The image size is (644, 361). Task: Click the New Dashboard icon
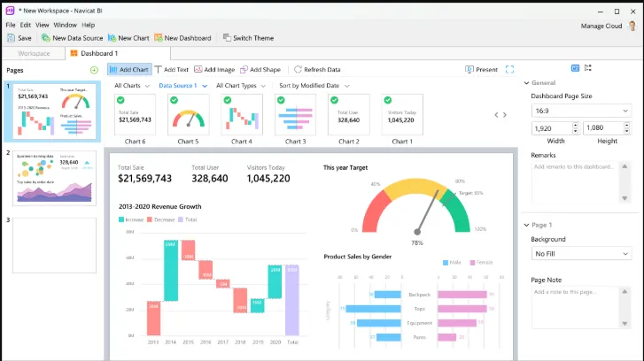[159, 38]
